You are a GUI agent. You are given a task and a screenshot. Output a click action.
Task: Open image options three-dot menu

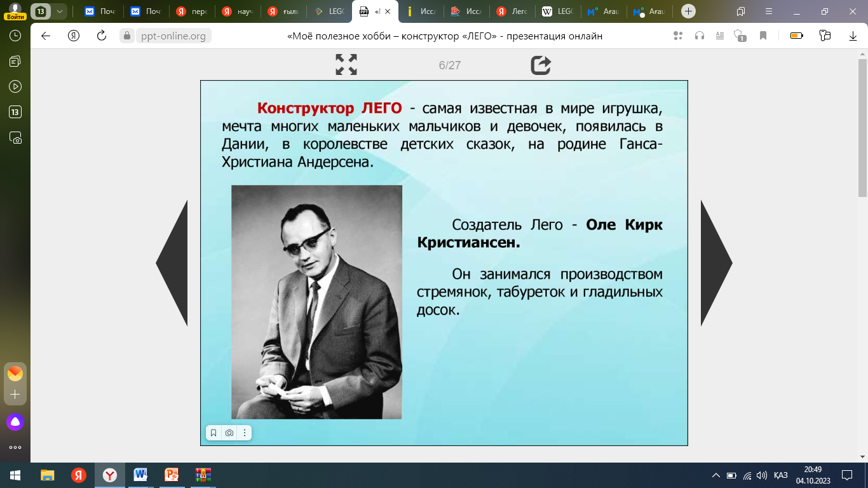[x=245, y=433]
